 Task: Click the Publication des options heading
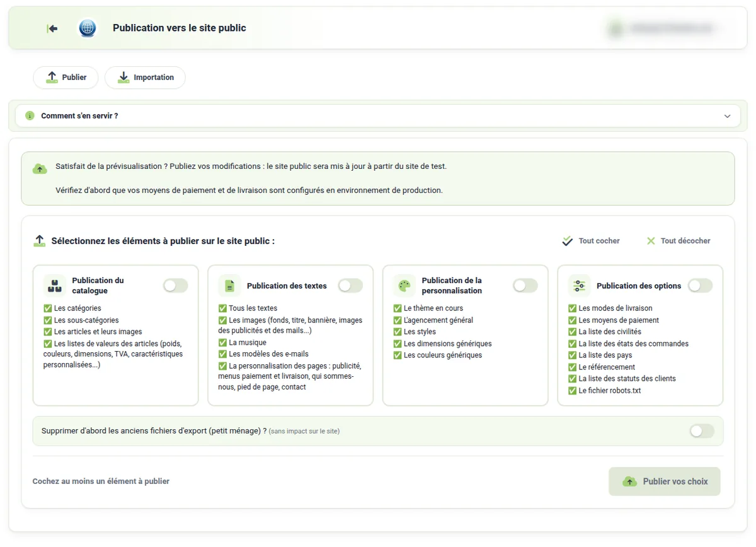tap(639, 285)
